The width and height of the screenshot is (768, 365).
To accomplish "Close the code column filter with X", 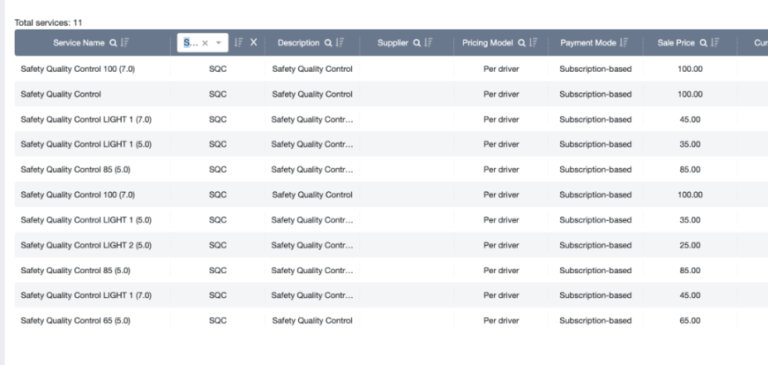I will point(253,43).
